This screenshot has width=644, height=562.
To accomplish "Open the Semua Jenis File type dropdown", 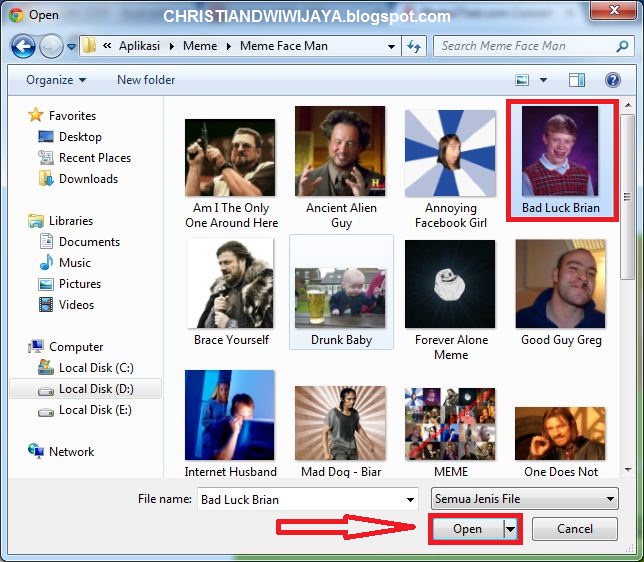I will pyautogui.click(x=524, y=499).
